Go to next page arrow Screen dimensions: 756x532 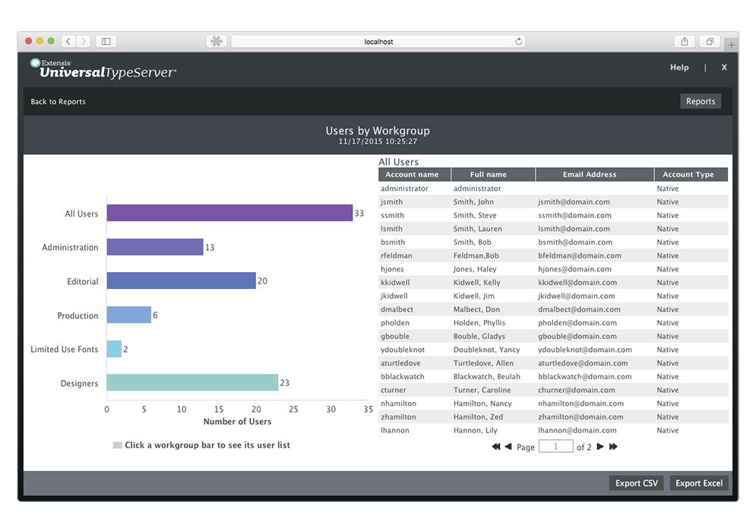pos(600,447)
